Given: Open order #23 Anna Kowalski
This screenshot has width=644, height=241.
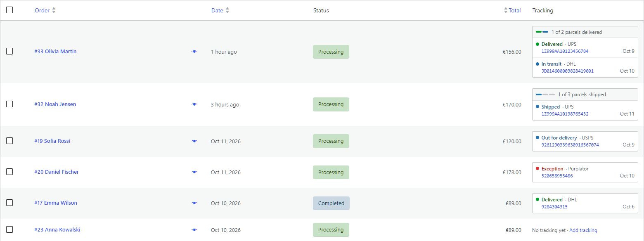Looking at the screenshot, I should tap(57, 230).
